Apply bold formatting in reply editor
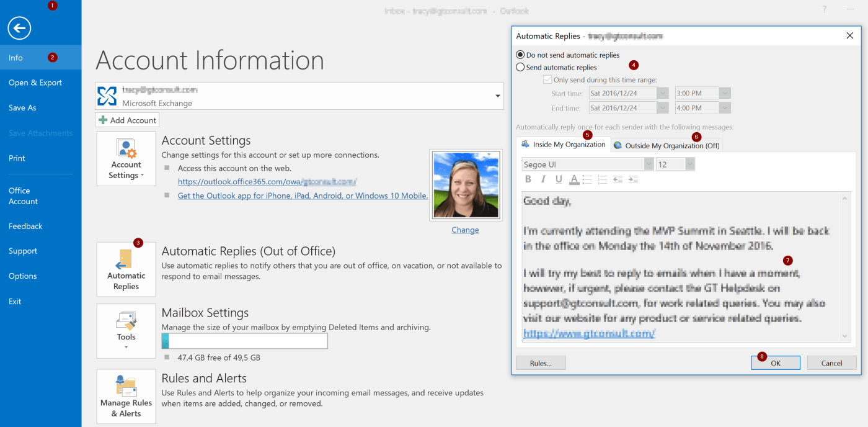Screen dimensions: 868x427 (x=528, y=179)
